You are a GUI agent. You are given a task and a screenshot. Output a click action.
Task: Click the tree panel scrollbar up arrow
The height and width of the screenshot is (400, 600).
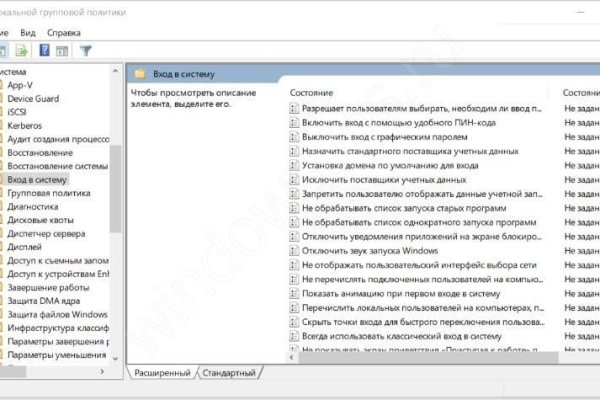115,73
